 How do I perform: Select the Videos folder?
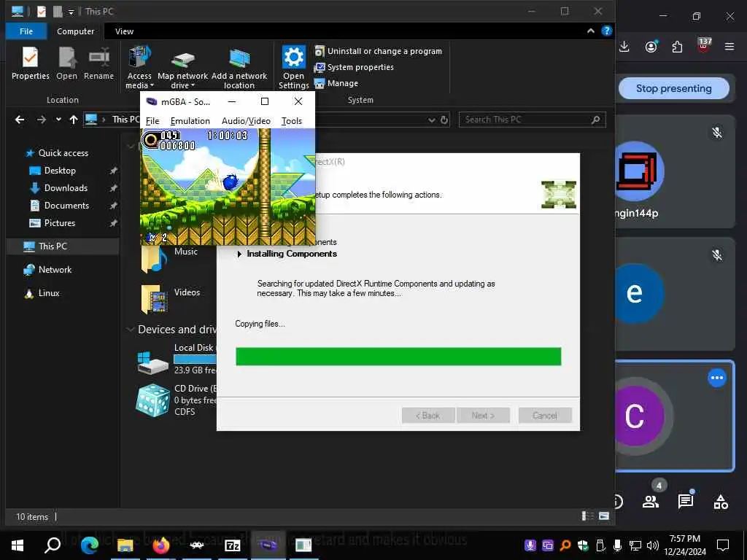[x=171, y=299]
